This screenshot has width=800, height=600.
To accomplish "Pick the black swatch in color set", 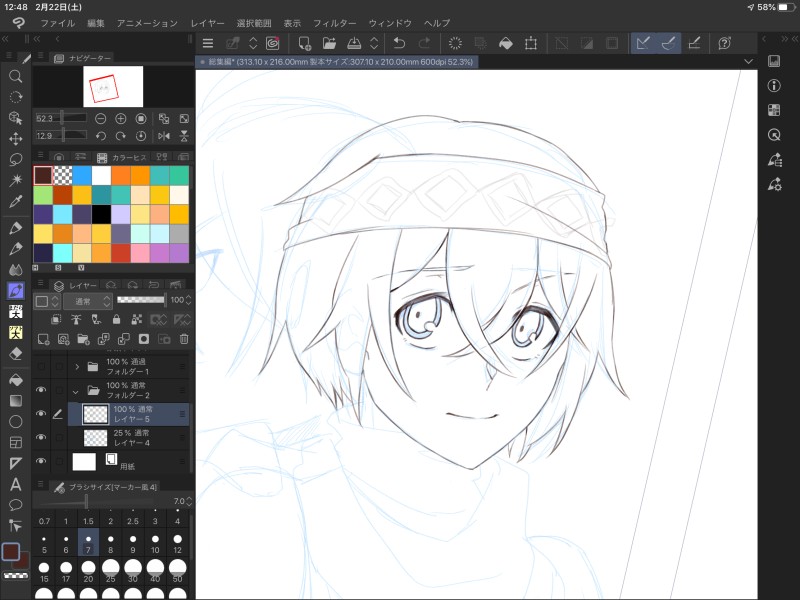I will click(101, 214).
